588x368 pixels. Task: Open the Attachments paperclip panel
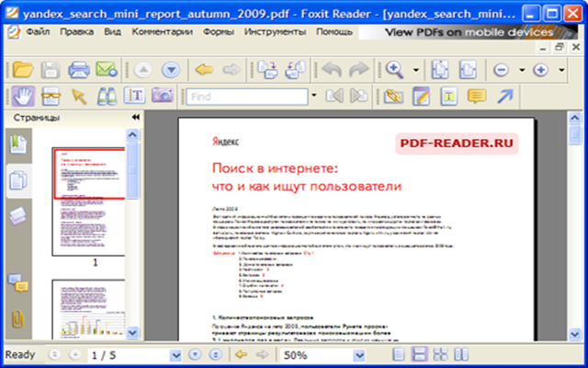[17, 319]
